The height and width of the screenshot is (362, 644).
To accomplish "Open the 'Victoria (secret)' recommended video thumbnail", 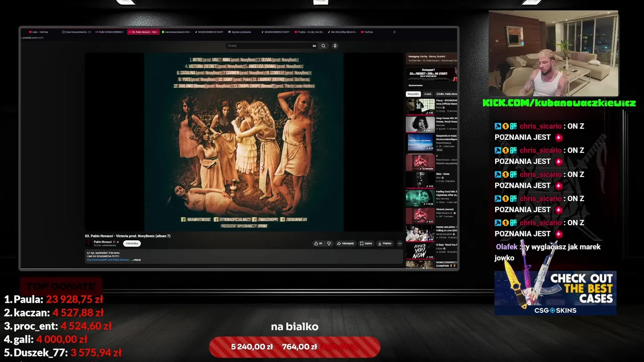I will tap(420, 216).
